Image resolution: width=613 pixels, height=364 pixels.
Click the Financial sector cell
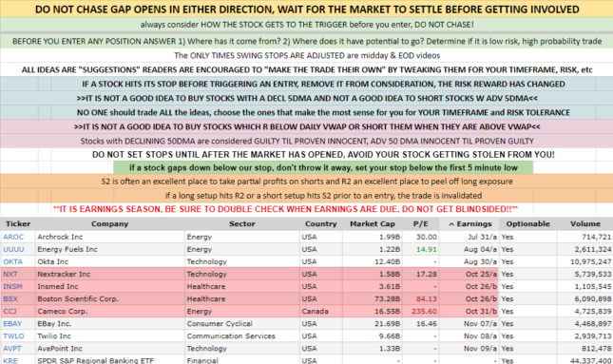(x=242, y=360)
